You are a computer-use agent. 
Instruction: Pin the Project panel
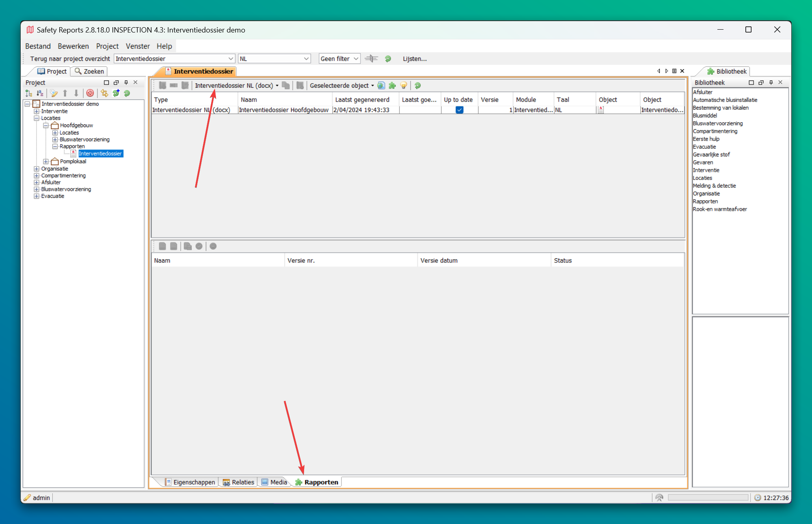click(126, 82)
